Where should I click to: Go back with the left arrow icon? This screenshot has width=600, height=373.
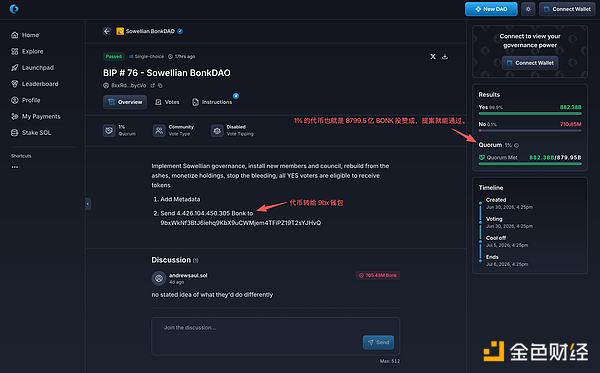pos(107,31)
